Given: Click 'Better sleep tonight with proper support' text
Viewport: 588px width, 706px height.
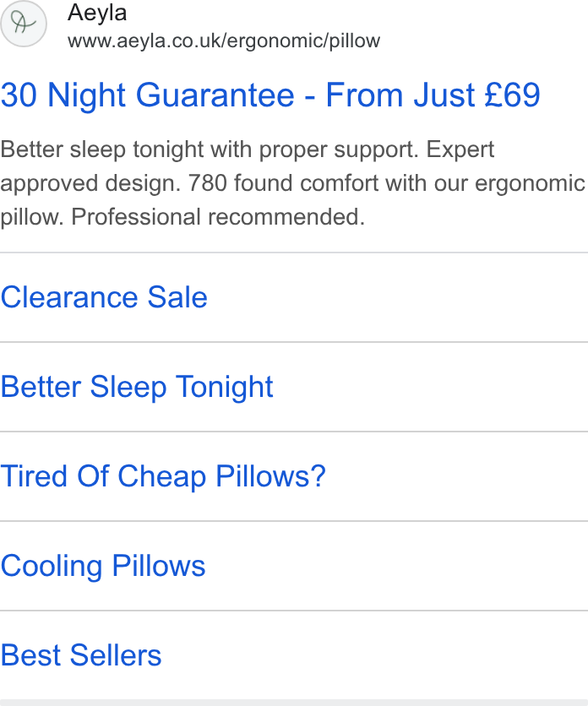Looking at the screenshot, I should coord(210,150).
